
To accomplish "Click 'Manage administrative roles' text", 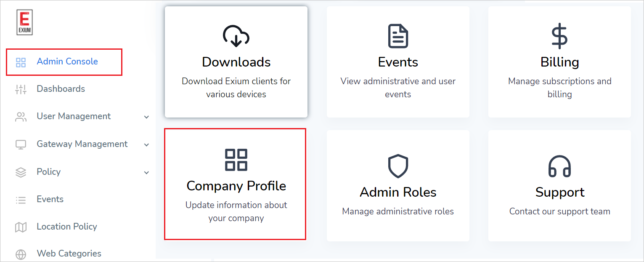I will [398, 211].
